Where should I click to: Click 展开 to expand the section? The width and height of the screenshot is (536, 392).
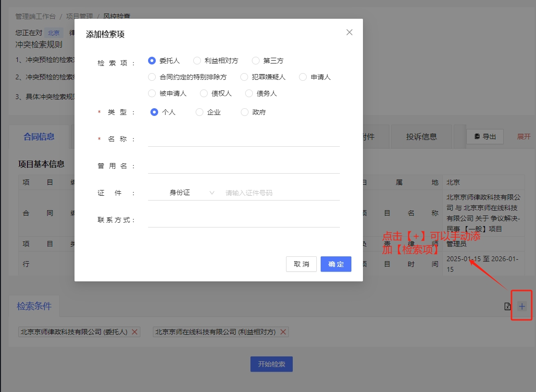pyautogui.click(x=524, y=137)
